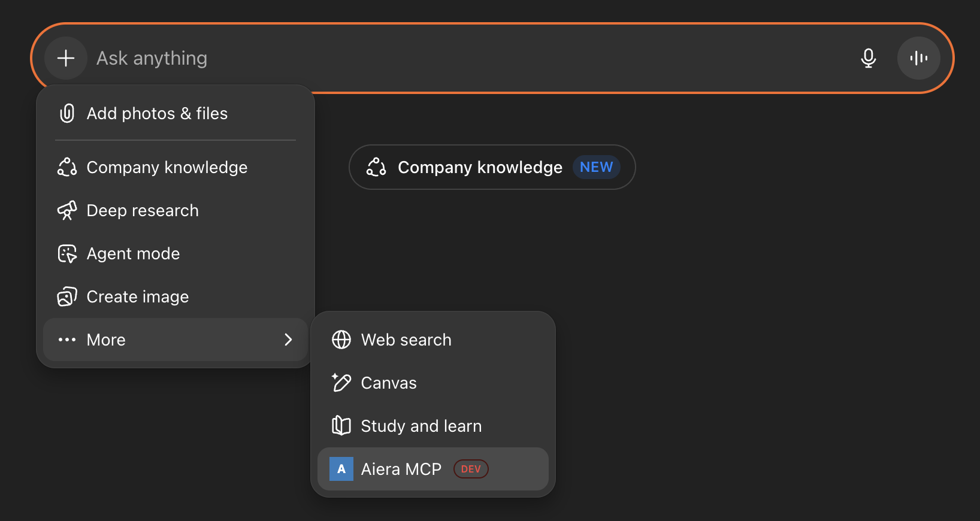Click the NEW badge on Company knowledge
980x521 pixels.
coord(596,167)
